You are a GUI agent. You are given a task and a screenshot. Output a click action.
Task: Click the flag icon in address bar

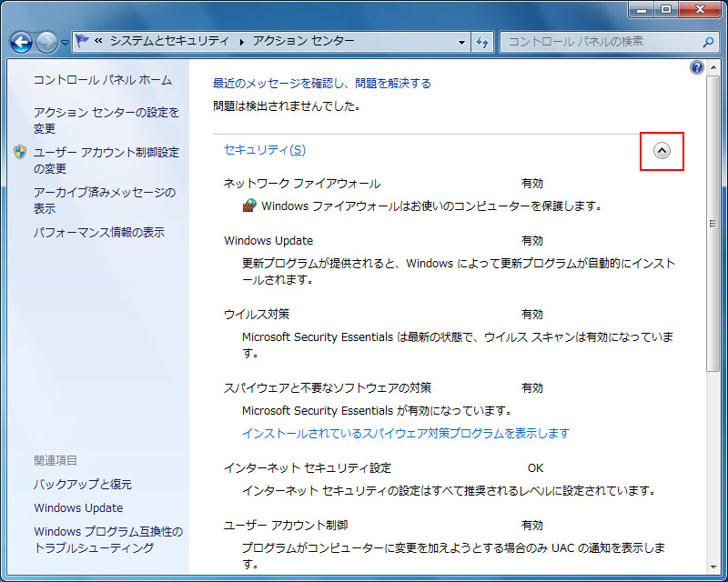point(83,41)
